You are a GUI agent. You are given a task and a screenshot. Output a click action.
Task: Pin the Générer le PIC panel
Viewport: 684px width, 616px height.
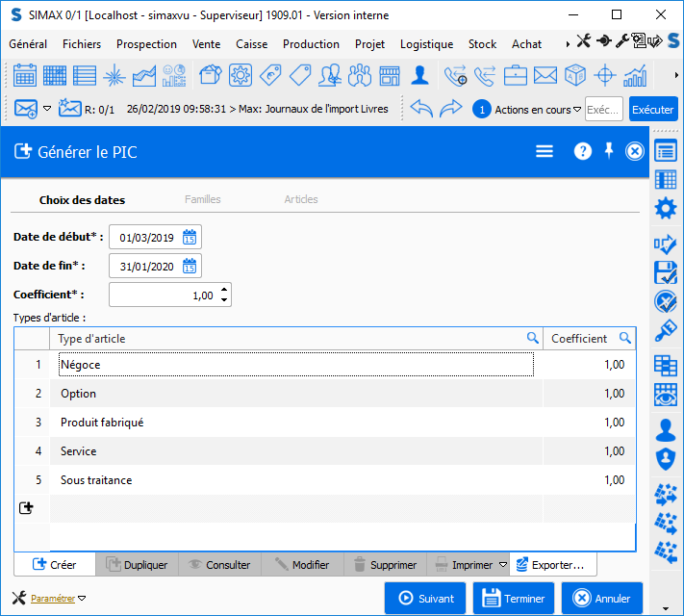pos(608,150)
